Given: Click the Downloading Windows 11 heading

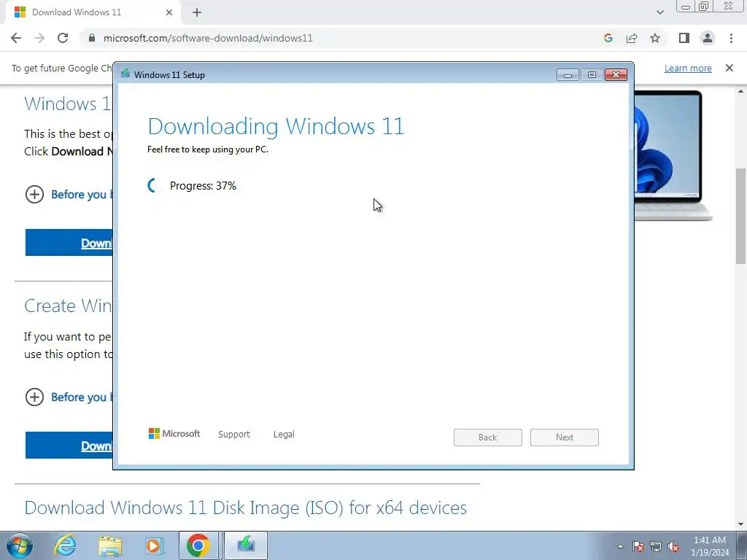Looking at the screenshot, I should [x=276, y=126].
